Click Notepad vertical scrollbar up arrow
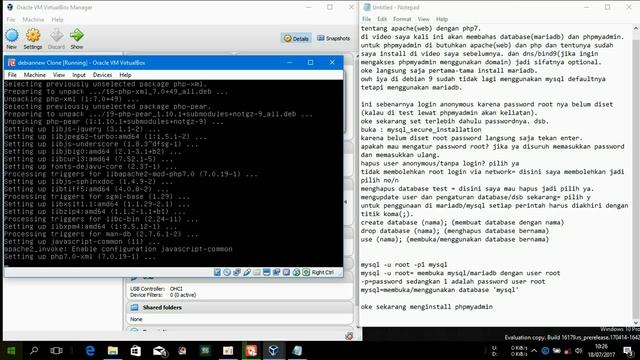This screenshot has height=360, width=640. pyautogui.click(x=636, y=28)
